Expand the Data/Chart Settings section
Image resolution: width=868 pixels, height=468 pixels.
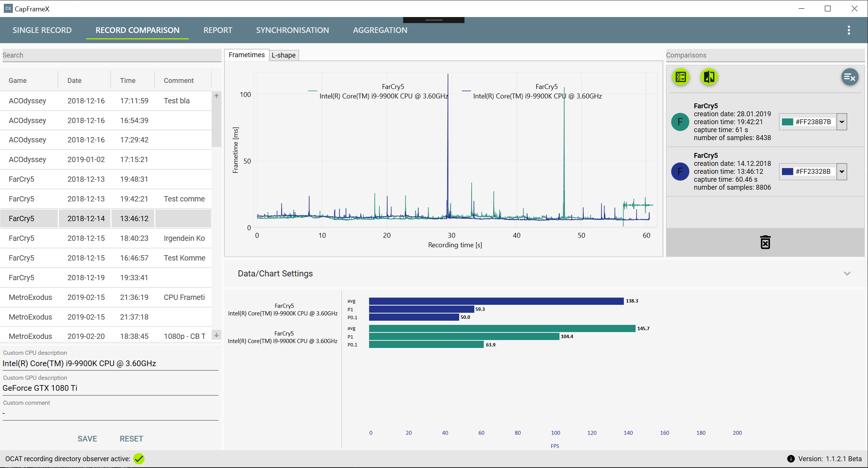click(847, 273)
